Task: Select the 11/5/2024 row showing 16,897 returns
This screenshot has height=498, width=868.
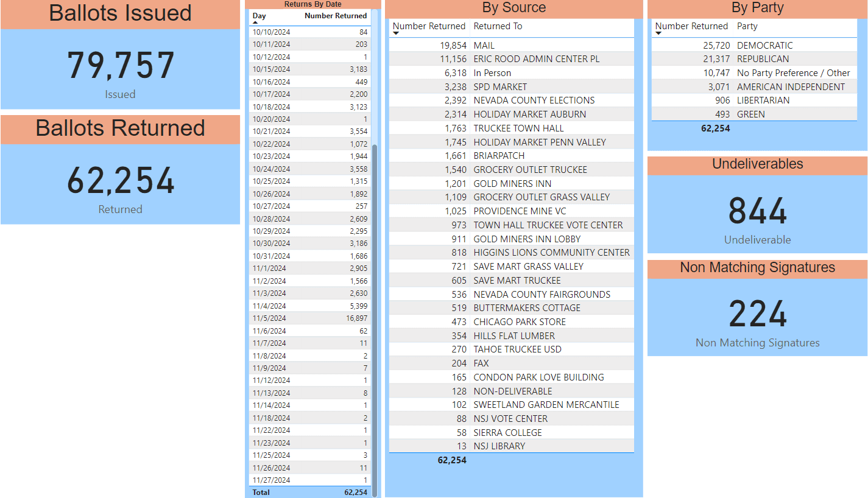Action: (x=309, y=318)
